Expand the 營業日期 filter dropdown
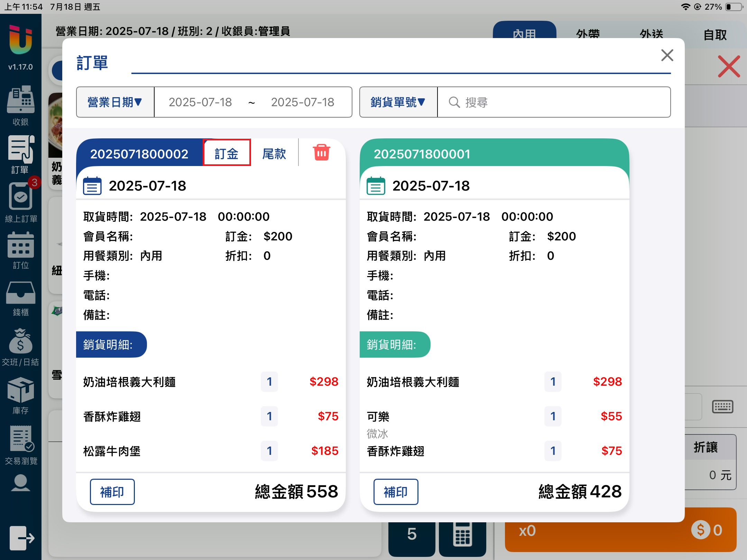The image size is (747, 560). click(115, 102)
